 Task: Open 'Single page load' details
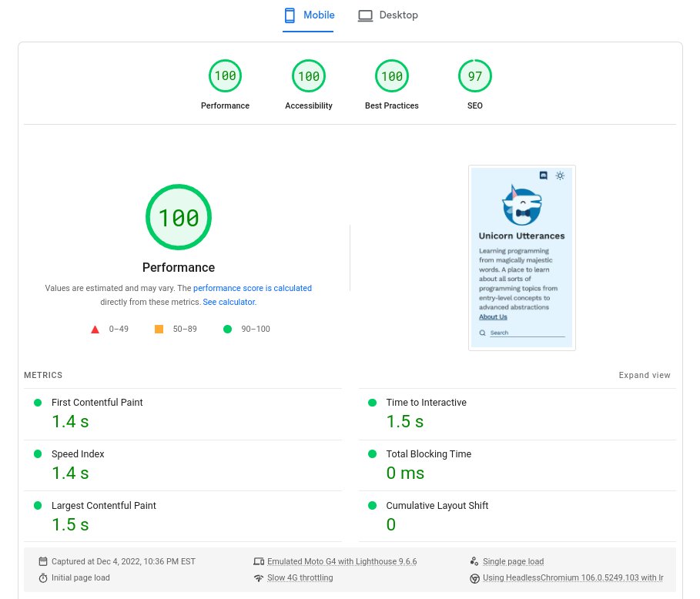pyautogui.click(x=514, y=561)
